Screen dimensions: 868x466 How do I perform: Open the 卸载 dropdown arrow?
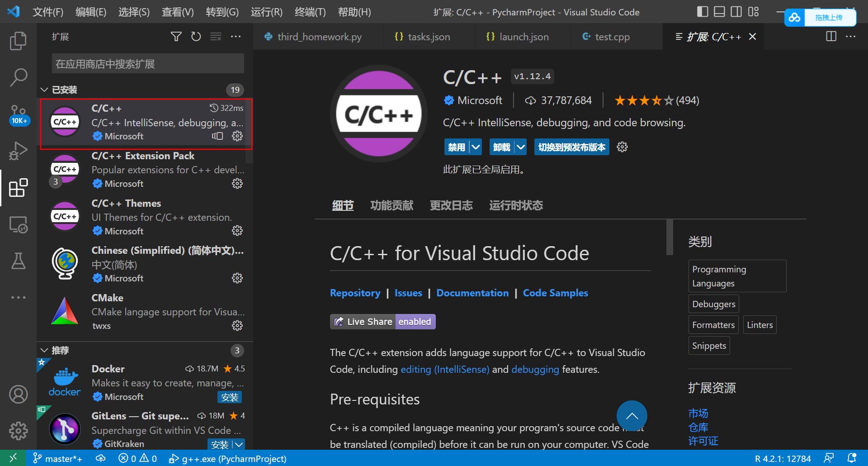521,147
